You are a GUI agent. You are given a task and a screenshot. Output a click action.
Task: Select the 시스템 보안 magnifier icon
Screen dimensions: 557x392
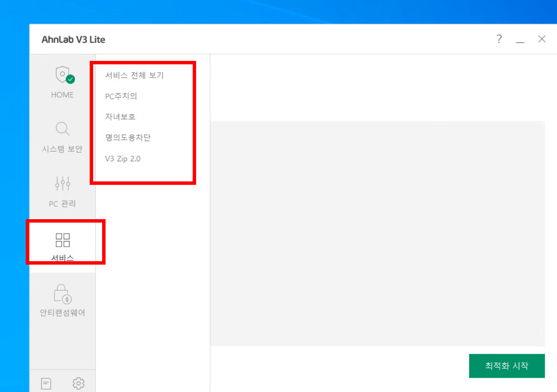point(63,129)
